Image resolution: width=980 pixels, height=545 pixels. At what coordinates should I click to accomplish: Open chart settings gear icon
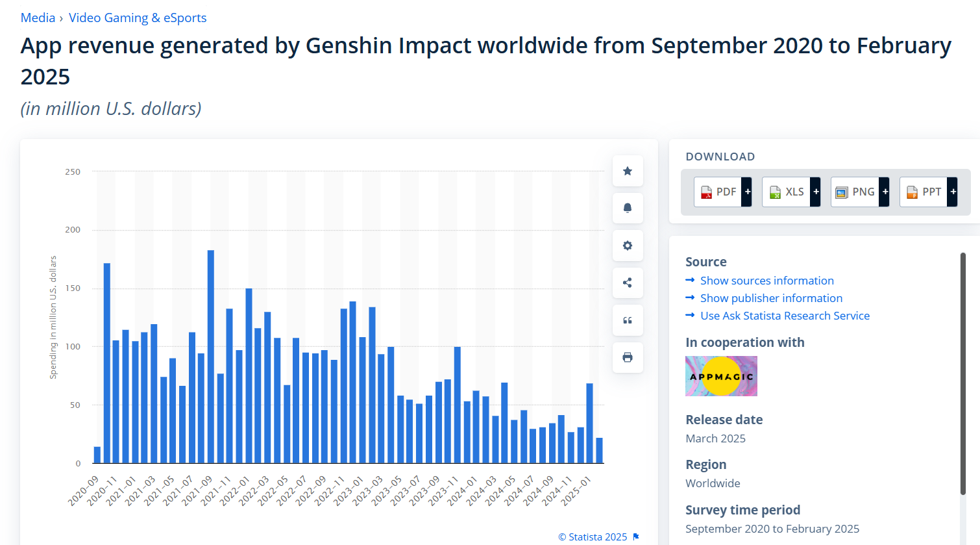pyautogui.click(x=628, y=246)
